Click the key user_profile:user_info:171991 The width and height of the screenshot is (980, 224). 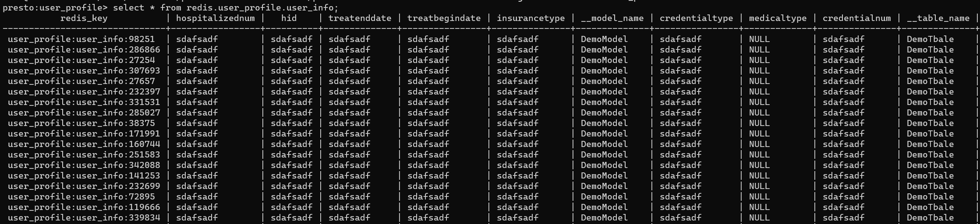click(x=84, y=134)
